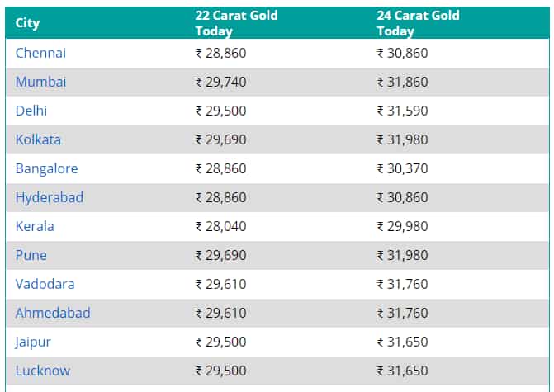554x392 pixels.
Task: Select Kerala's 24 carat price ₹ 29,980
Action: point(402,226)
